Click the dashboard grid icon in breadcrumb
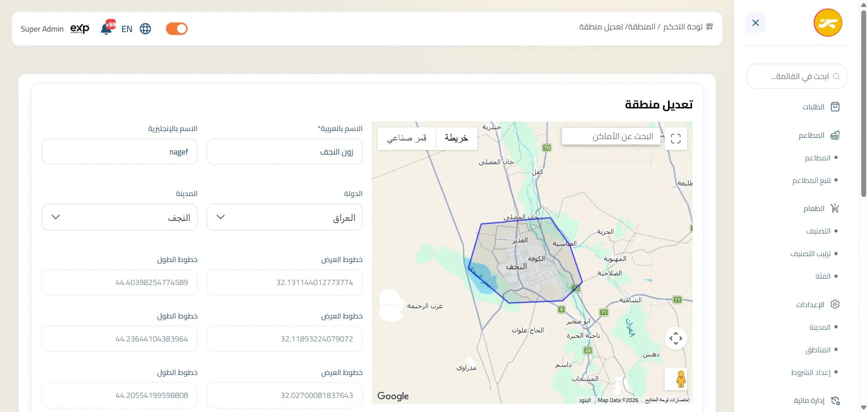The image size is (868, 412). point(710,27)
